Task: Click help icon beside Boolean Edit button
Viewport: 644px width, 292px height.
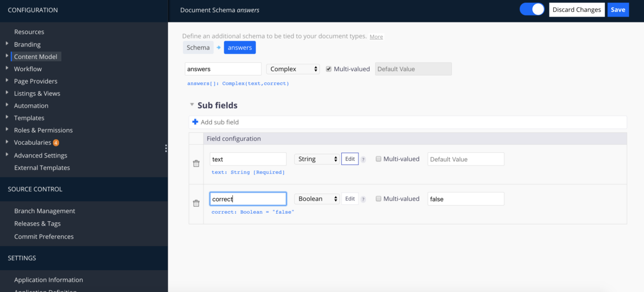Action: [x=363, y=199]
